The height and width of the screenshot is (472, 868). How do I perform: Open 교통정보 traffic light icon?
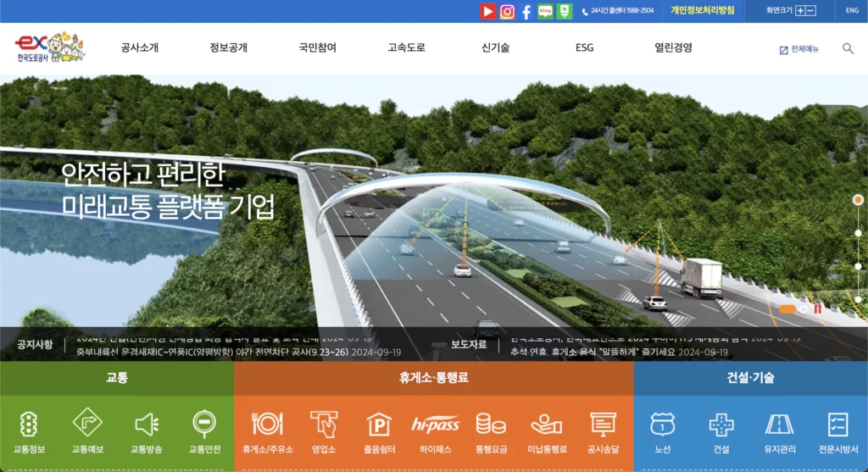point(29,424)
